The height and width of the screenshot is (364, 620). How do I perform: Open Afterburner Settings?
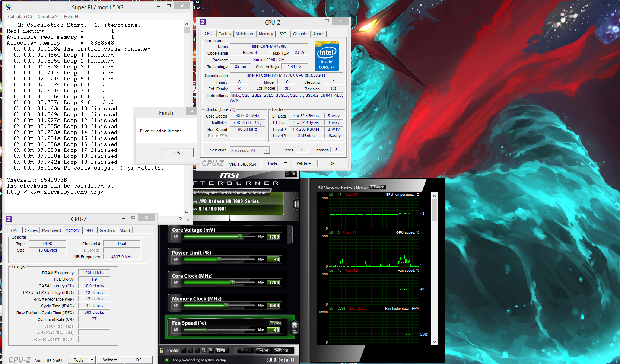(x=282, y=351)
